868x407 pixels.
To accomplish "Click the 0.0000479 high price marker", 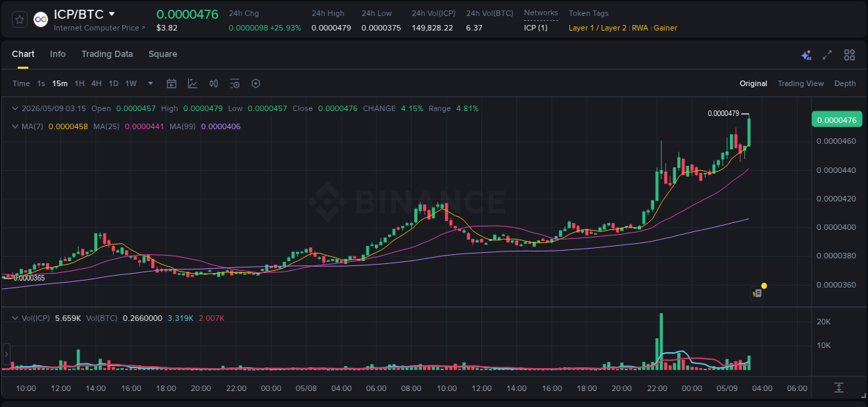I will click(723, 113).
